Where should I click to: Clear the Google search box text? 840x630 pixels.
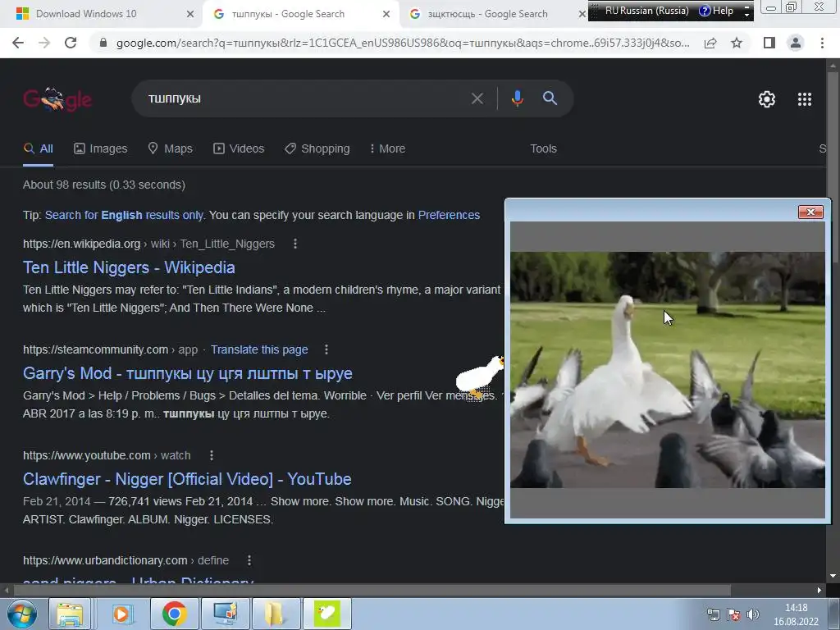tap(477, 98)
